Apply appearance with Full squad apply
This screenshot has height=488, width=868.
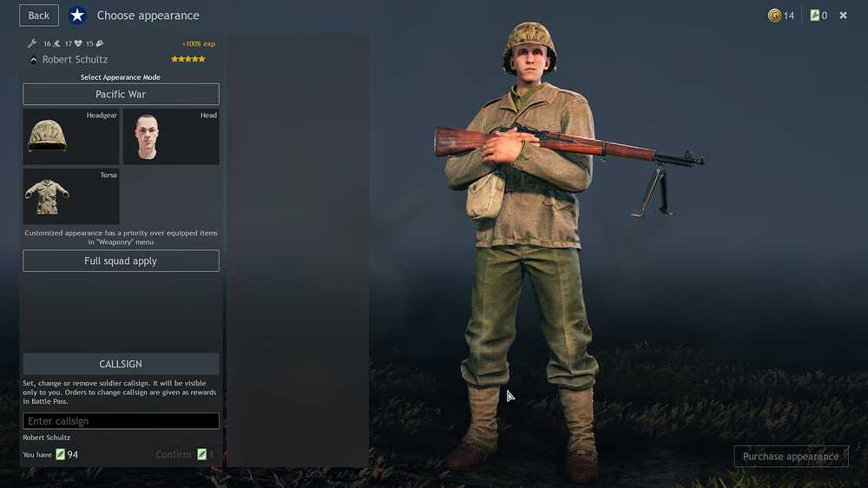click(121, 260)
